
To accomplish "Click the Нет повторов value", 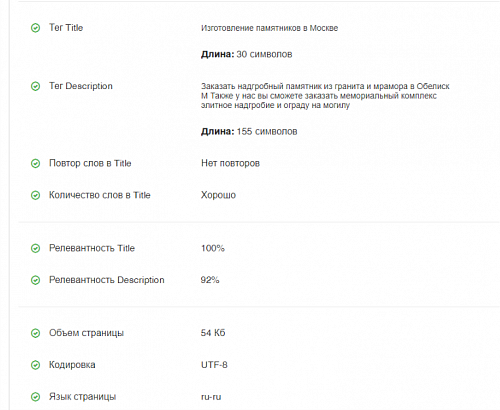I will click(230, 163).
